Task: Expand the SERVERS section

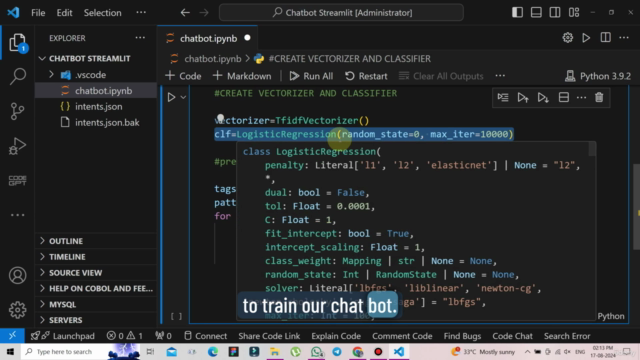Action: pyautogui.click(x=96, y=320)
